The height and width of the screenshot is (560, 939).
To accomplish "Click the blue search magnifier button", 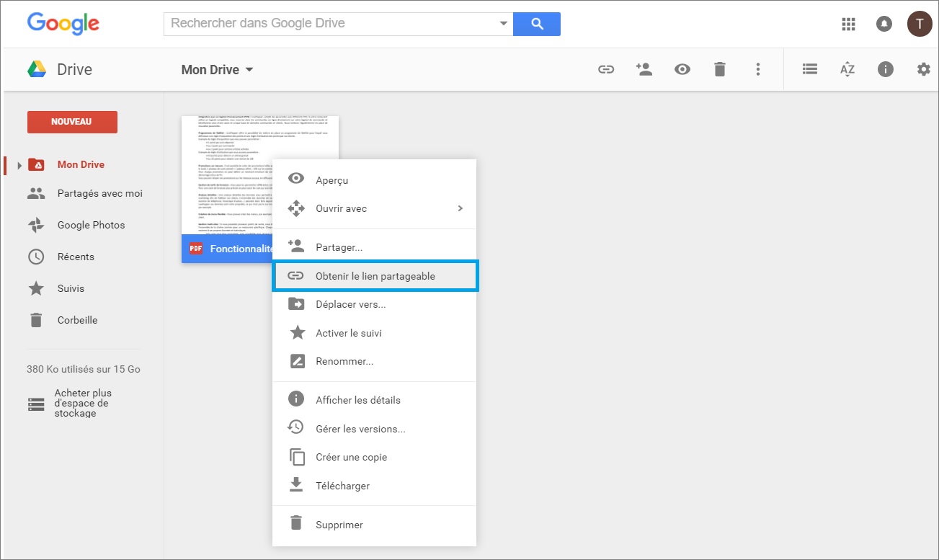I will pos(537,24).
